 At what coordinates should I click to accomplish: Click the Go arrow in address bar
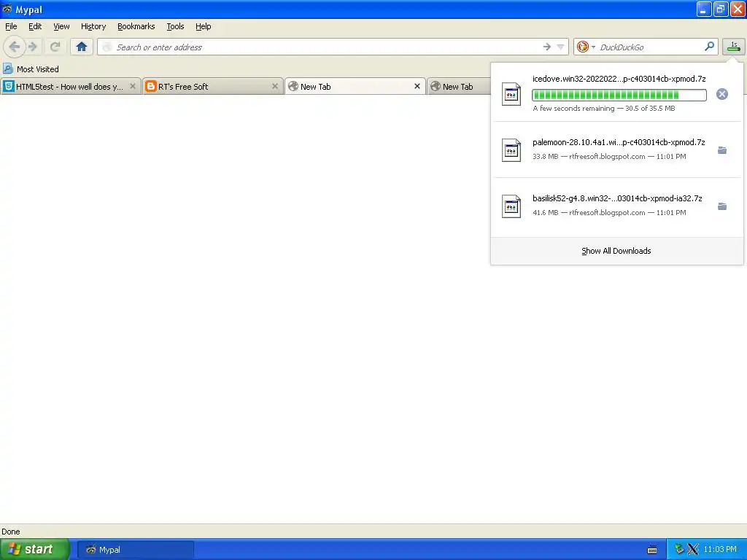(x=546, y=47)
